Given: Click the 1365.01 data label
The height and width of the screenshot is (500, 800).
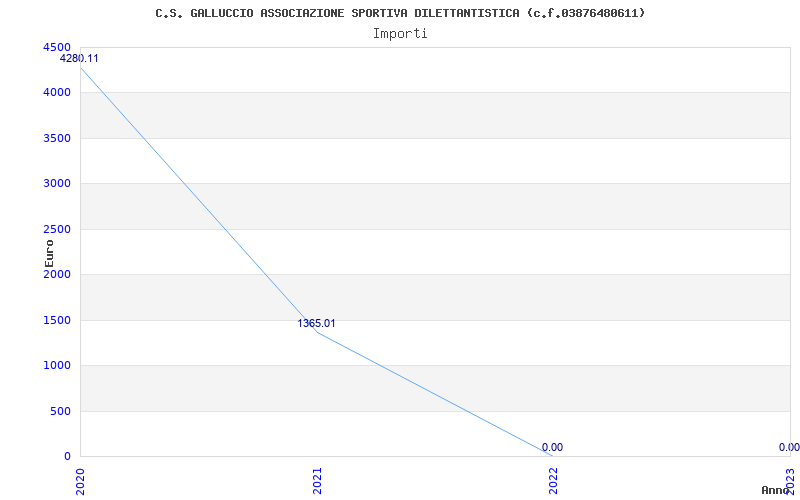Looking at the screenshot, I should (x=316, y=323).
